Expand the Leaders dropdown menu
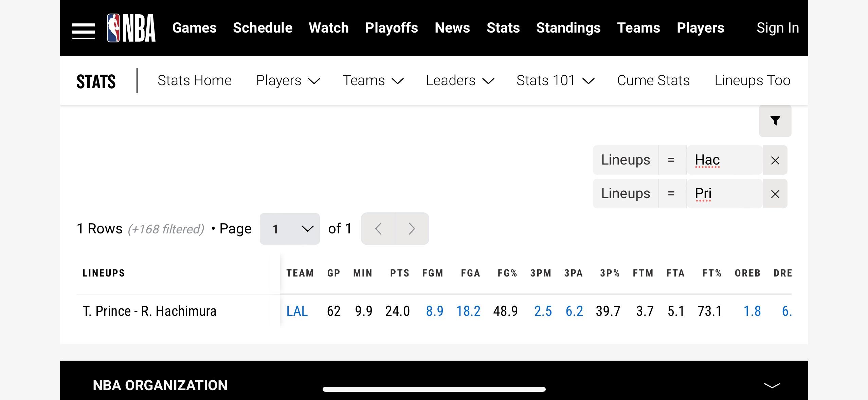 [x=460, y=81]
